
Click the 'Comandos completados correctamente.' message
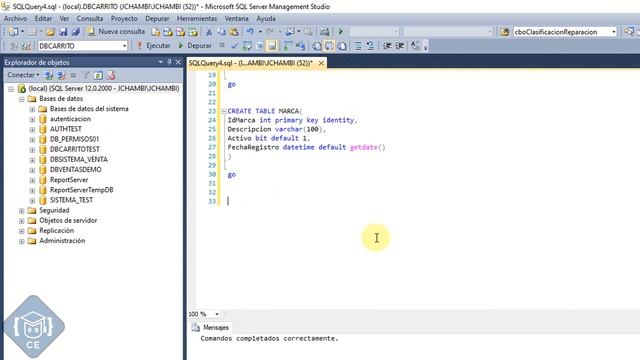point(269,338)
